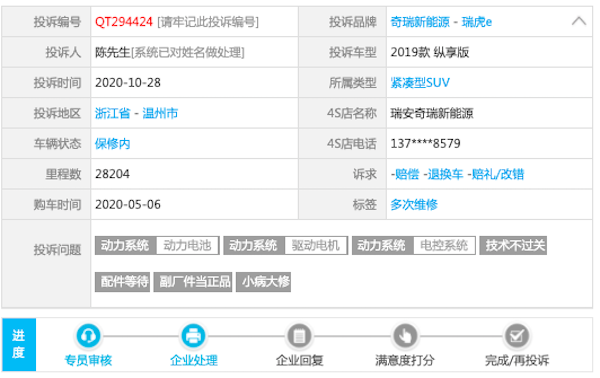Click the car model 2019款 纵享版

(430, 52)
